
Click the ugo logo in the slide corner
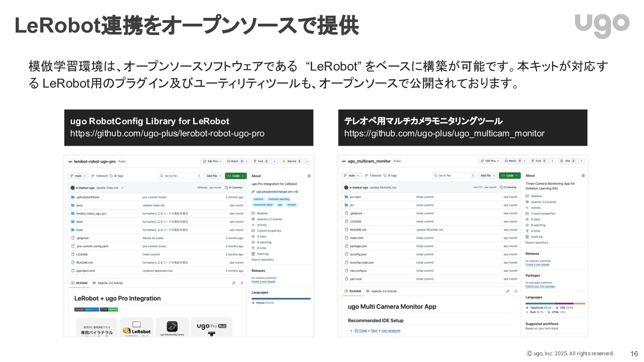point(602,25)
